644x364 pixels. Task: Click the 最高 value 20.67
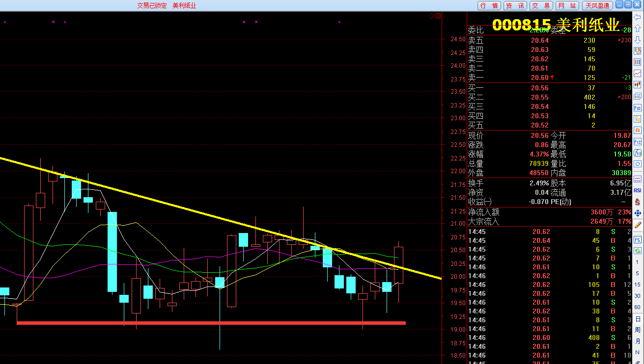[x=622, y=145]
